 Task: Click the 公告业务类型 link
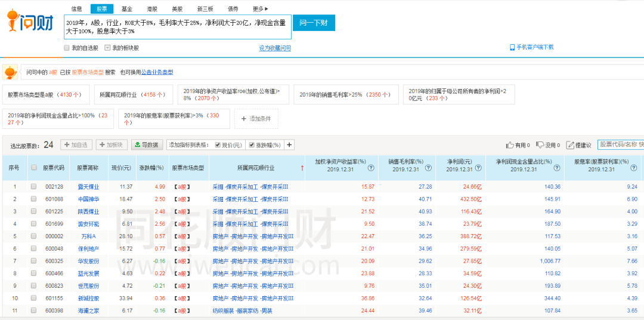[x=157, y=72]
